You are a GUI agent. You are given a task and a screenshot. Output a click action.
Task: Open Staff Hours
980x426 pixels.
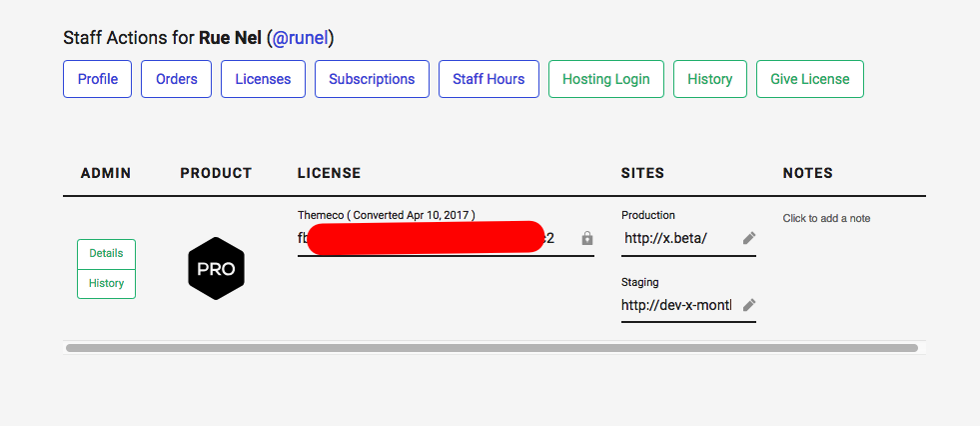[489, 79]
